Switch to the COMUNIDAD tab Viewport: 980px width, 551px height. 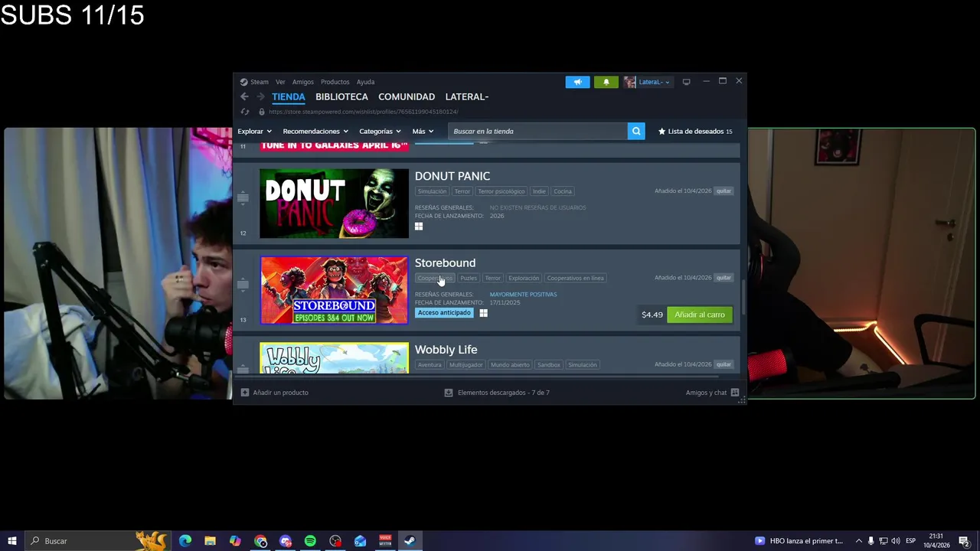point(407,96)
